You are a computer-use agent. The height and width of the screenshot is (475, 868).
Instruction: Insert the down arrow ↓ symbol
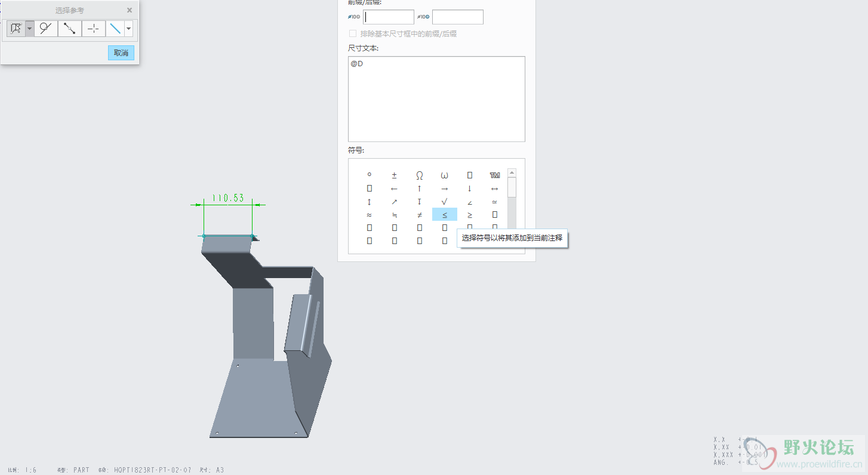(470, 188)
